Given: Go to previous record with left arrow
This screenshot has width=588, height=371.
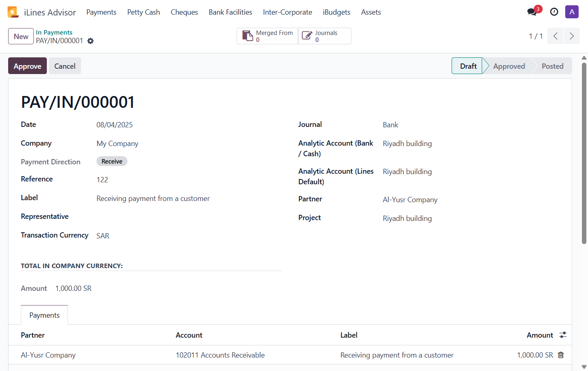Looking at the screenshot, I should tap(555, 36).
